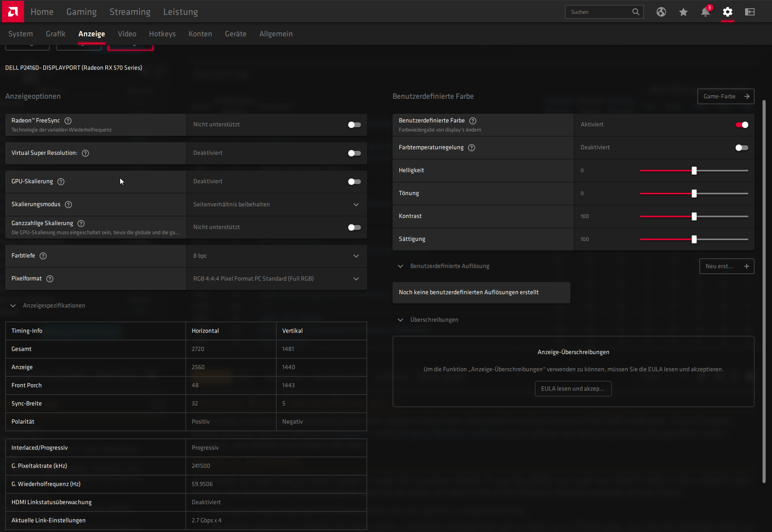Click the AMD logo icon

click(x=13, y=11)
